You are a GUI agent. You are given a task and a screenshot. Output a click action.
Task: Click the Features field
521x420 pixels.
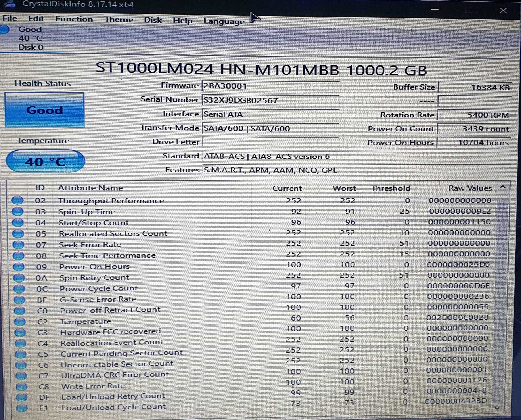tap(356, 170)
